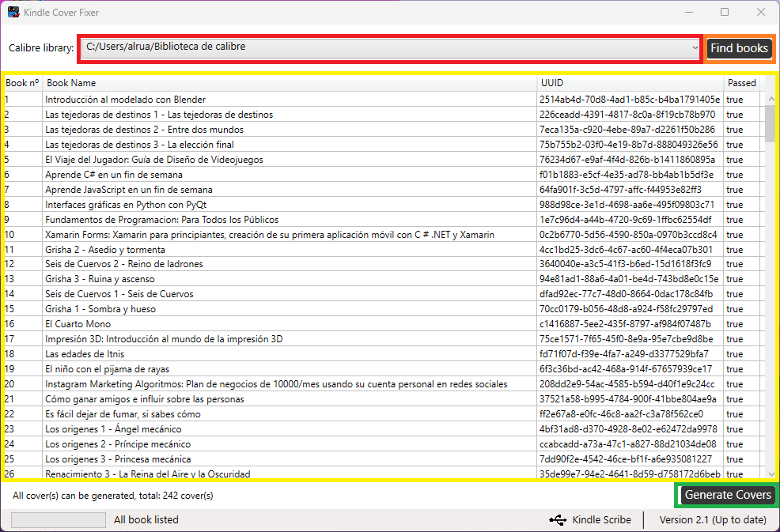Minimize the Kindle Cover Fixer window

click(689, 12)
